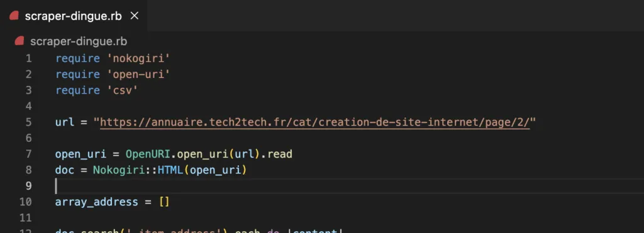
Task: Click the require keyword on line 2
Action: (77, 75)
